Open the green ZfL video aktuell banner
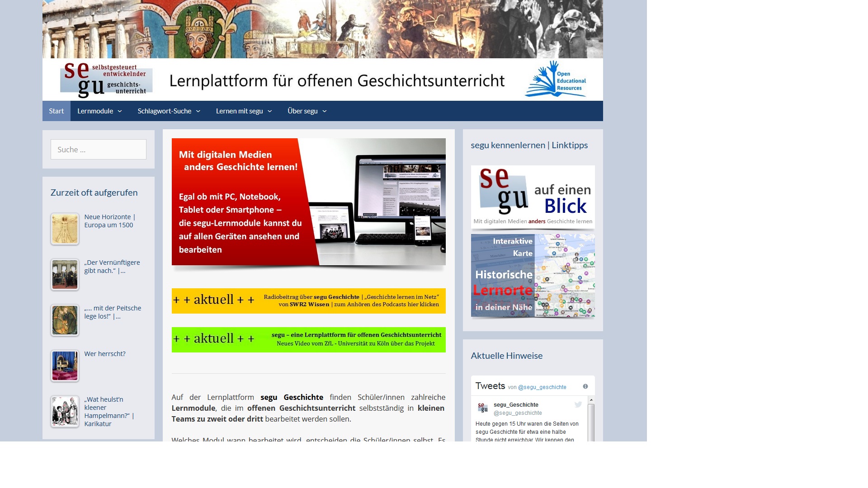This screenshot has width=868, height=488. click(309, 340)
